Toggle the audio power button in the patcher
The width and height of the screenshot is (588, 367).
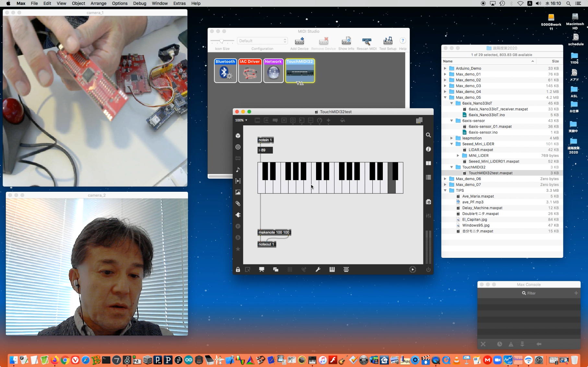(x=428, y=270)
